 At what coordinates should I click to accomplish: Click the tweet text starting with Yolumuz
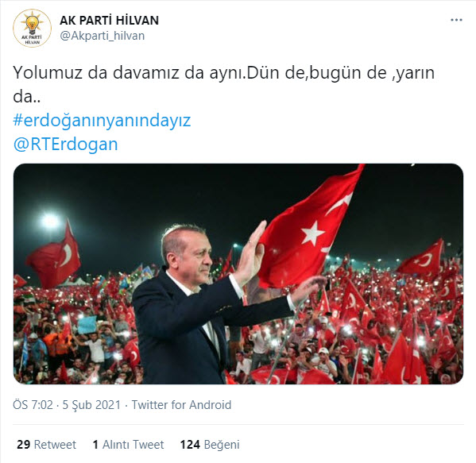point(224,84)
